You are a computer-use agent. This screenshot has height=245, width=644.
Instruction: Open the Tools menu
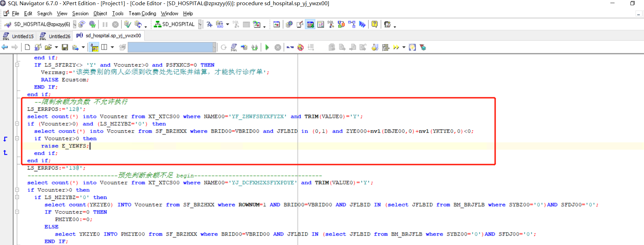coord(118,13)
